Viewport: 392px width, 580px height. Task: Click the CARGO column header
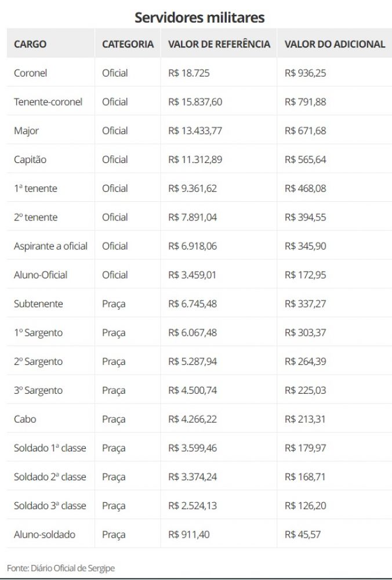click(x=30, y=44)
